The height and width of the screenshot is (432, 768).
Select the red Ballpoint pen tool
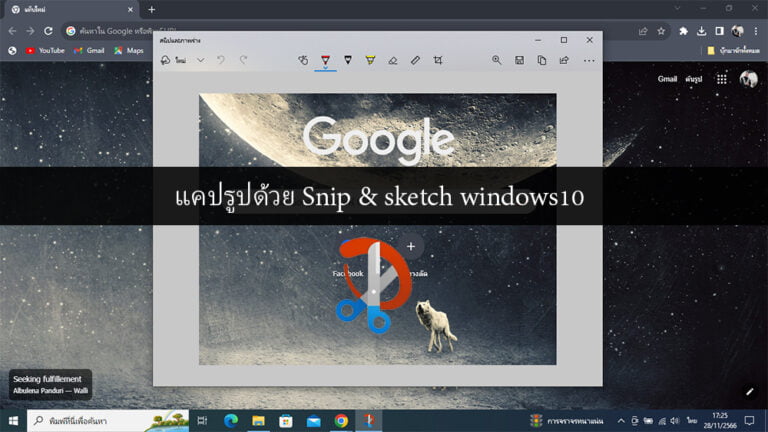click(325, 60)
